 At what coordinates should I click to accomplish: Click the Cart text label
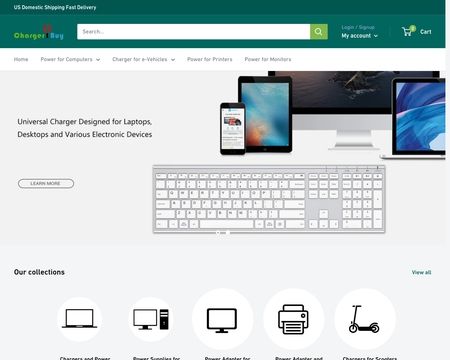[426, 32]
